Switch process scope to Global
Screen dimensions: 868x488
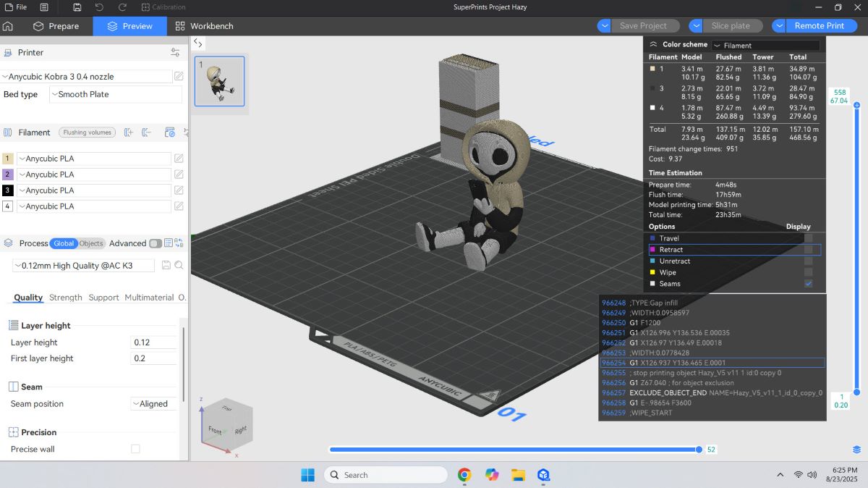[64, 243]
